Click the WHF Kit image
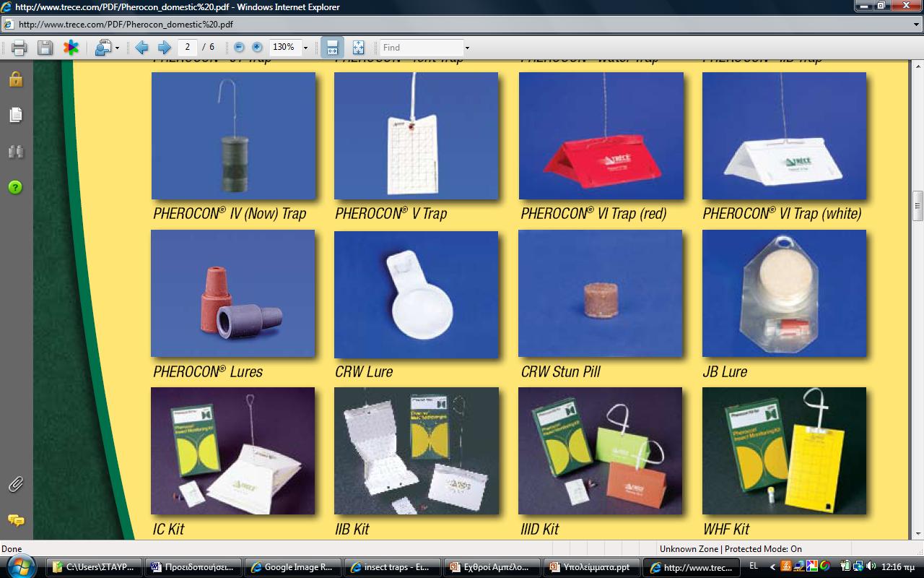 click(784, 451)
